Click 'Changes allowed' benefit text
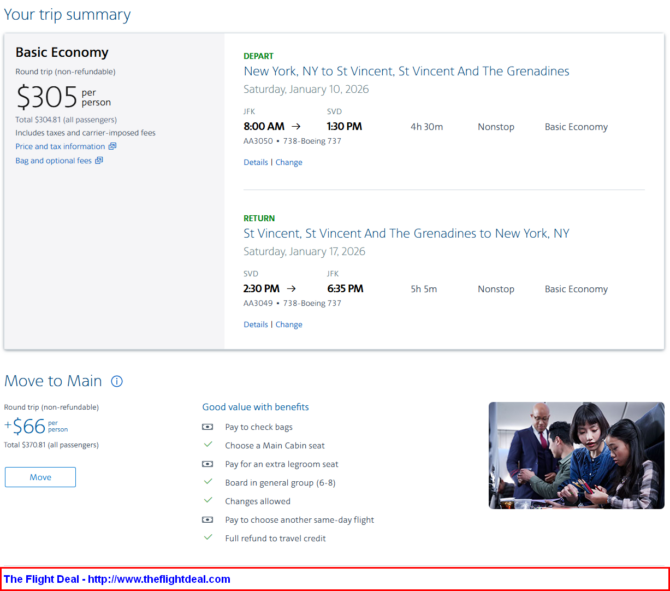 pos(258,501)
